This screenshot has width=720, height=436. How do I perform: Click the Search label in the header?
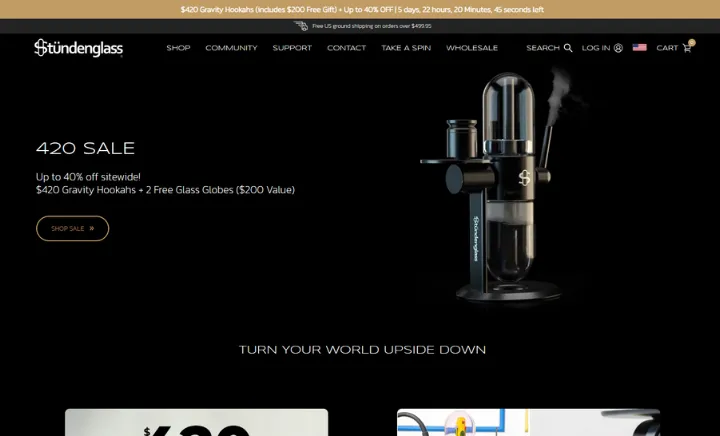tap(543, 48)
